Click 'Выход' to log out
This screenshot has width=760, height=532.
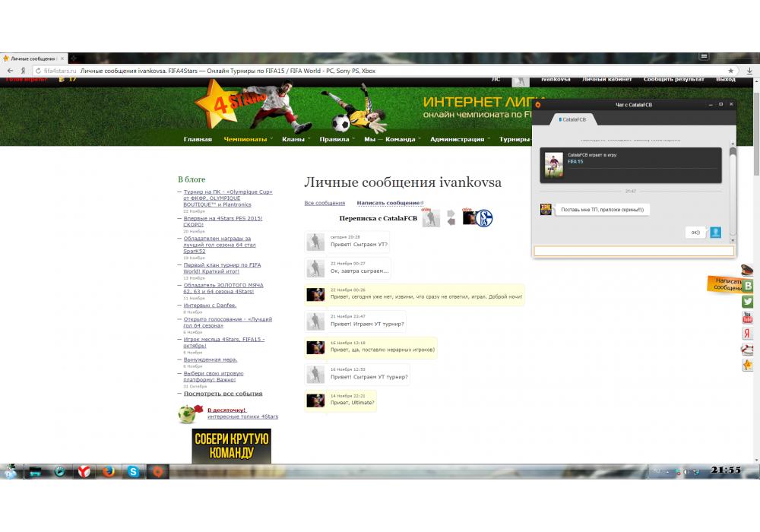pyautogui.click(x=726, y=80)
